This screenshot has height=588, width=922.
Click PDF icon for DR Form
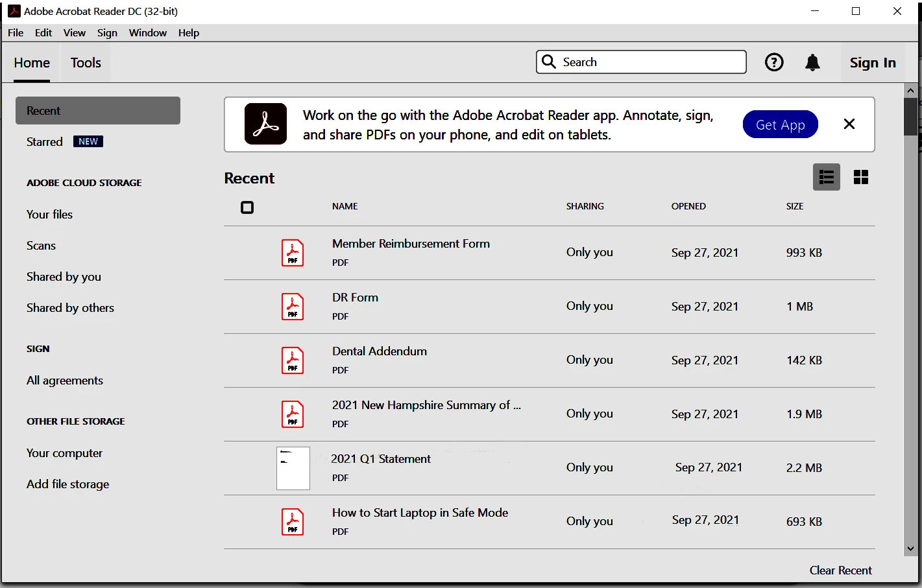[x=293, y=307]
